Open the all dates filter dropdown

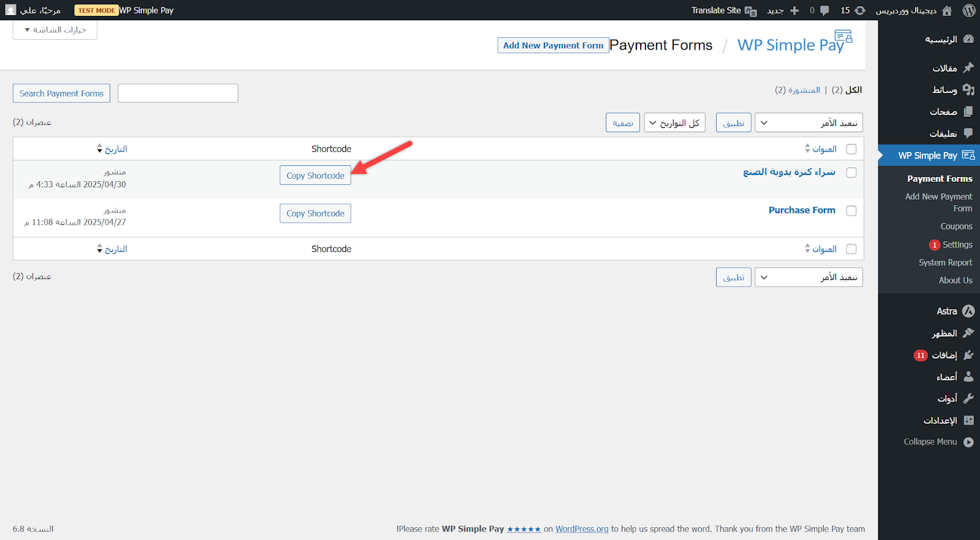click(674, 122)
